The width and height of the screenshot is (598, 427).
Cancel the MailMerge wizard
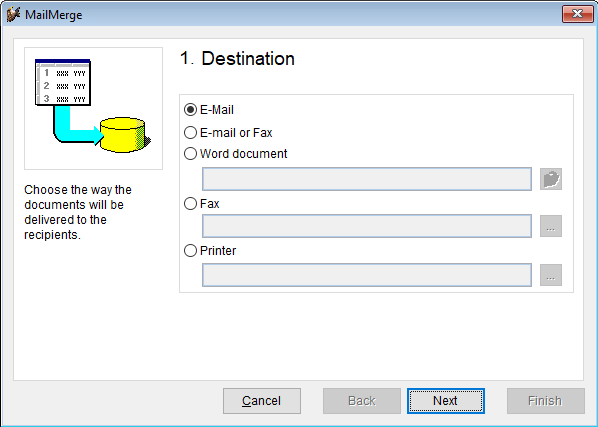(262, 401)
